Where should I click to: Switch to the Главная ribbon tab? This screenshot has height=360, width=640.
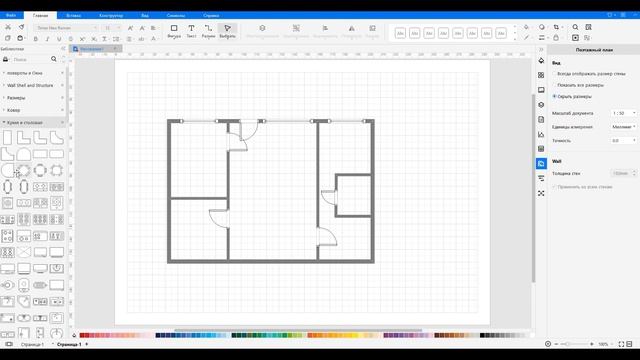(x=40, y=16)
